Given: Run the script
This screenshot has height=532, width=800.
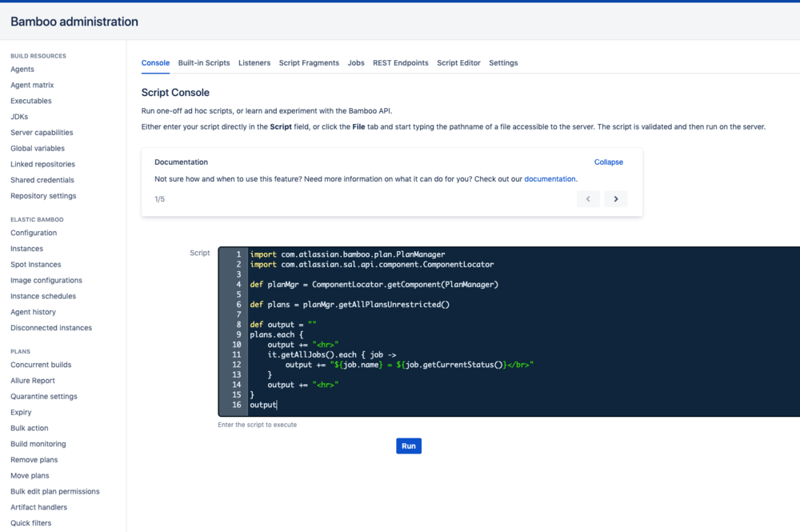Looking at the screenshot, I should 409,446.
